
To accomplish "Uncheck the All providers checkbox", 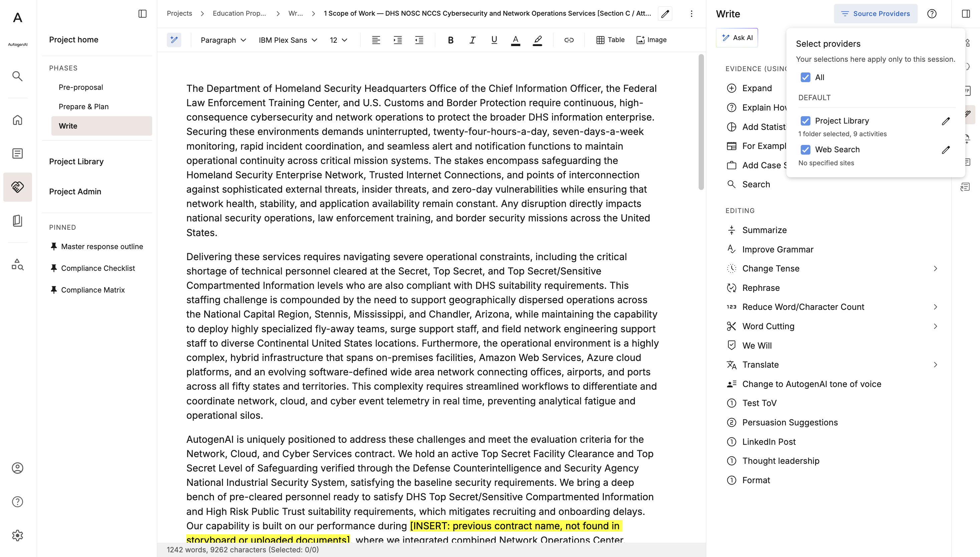I will pos(805,77).
